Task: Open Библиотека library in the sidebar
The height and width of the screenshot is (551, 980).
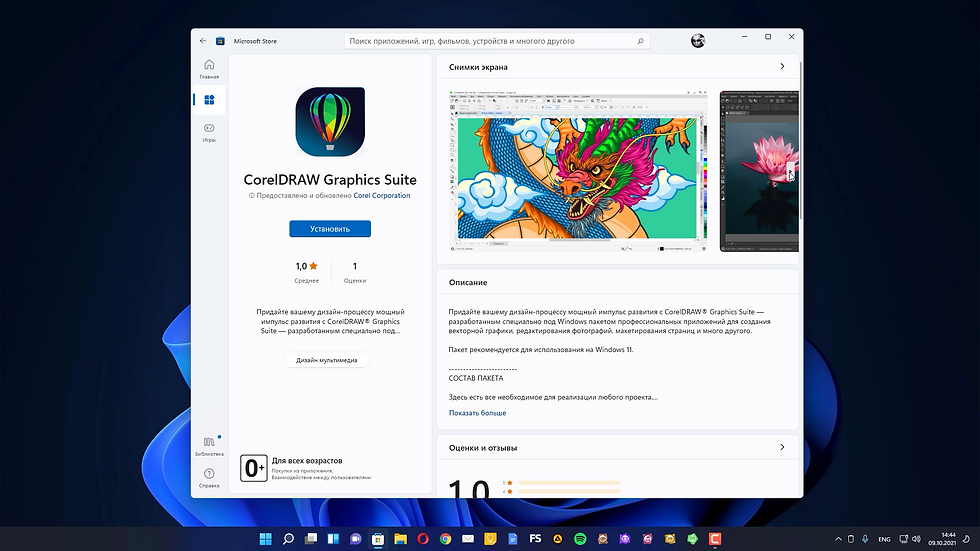Action: 209,446
